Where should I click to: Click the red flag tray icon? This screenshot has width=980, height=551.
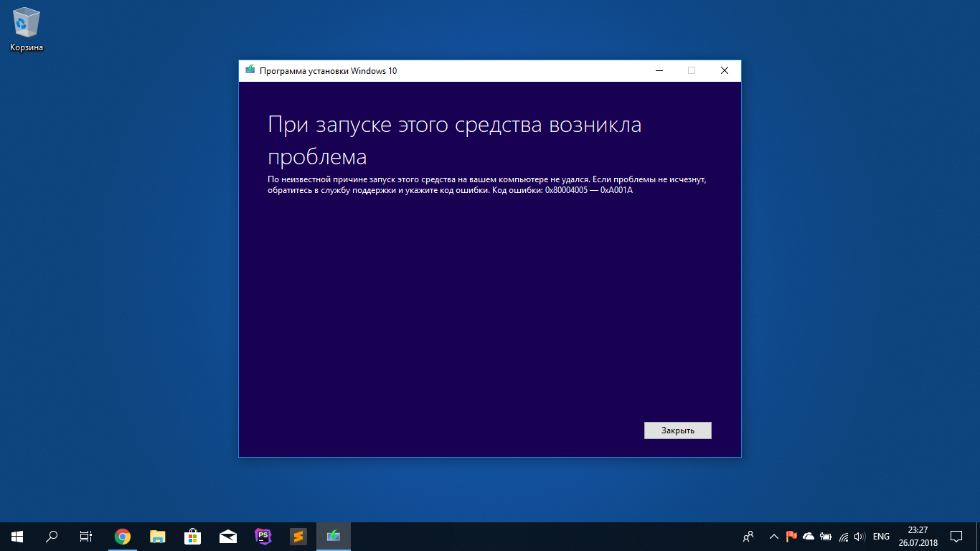(x=792, y=536)
